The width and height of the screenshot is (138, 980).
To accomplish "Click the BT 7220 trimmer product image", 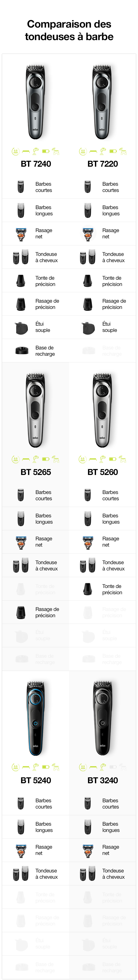I will [x=102, y=102].
